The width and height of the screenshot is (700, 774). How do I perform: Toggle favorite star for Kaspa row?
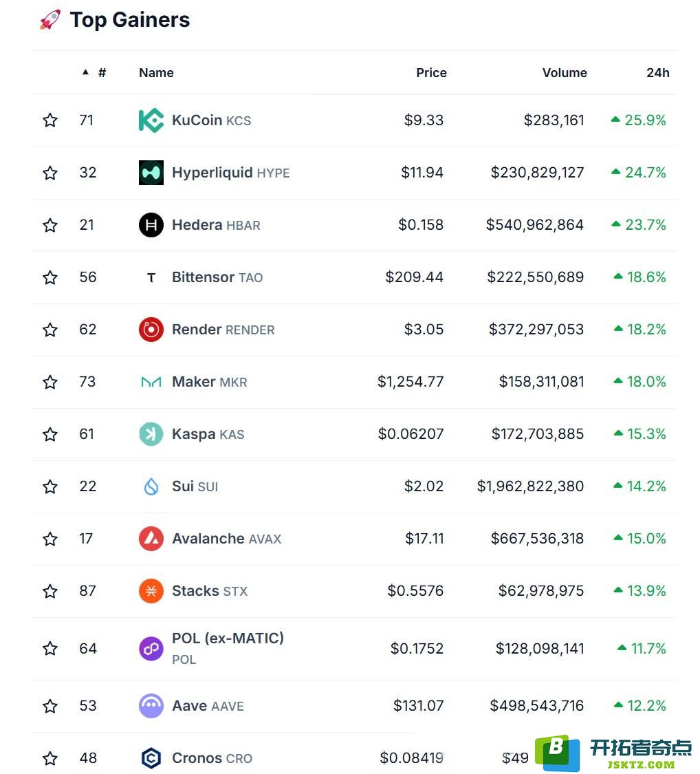pos(50,434)
